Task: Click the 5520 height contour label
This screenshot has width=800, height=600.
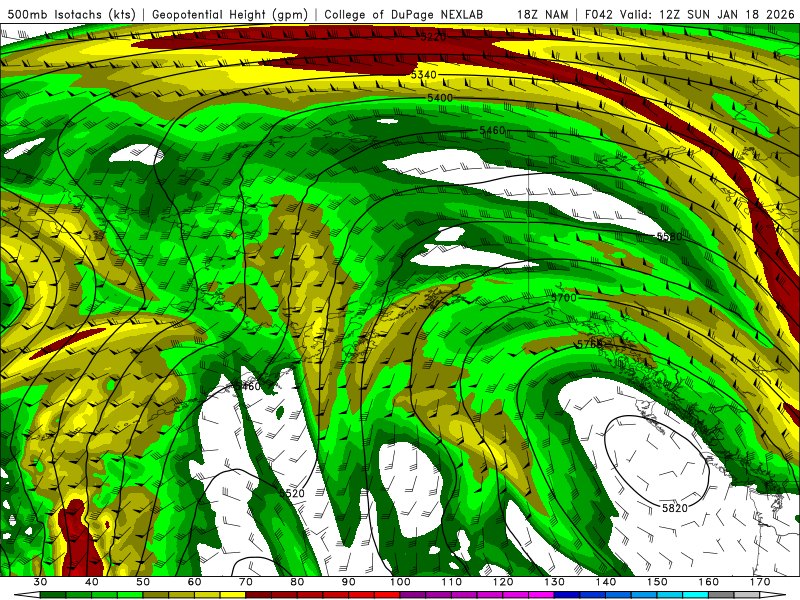Action: coord(292,493)
